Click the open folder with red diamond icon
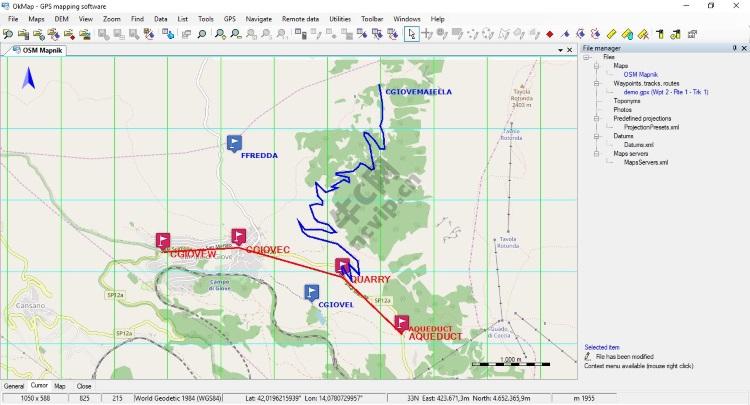750x405 pixels. click(x=69, y=34)
